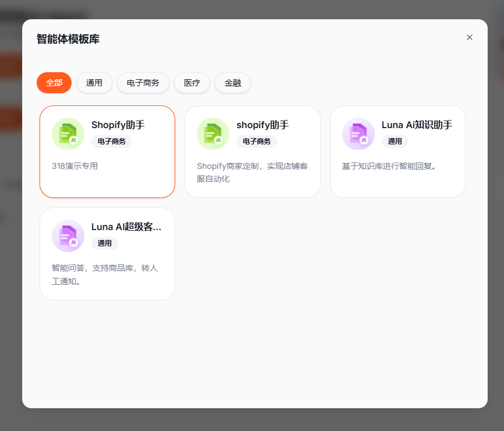Show 医疗 category templates

tap(192, 83)
